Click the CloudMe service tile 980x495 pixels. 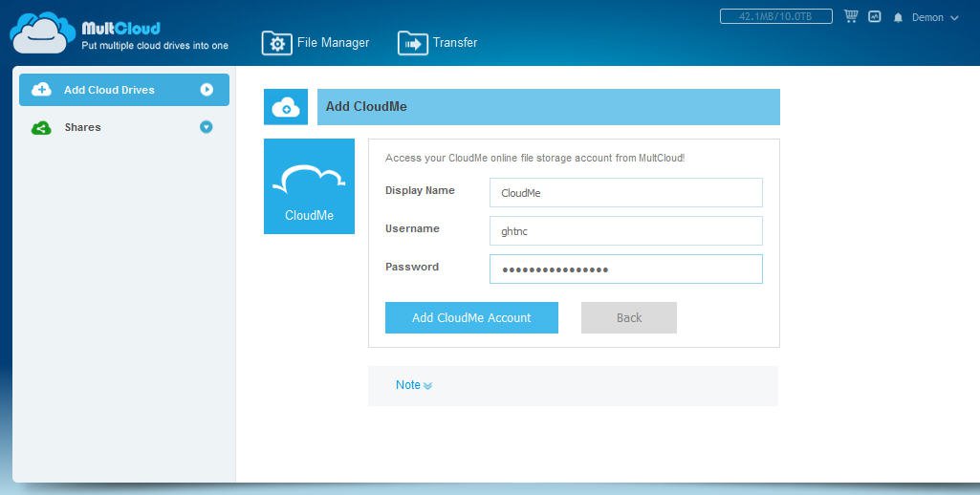point(309,186)
